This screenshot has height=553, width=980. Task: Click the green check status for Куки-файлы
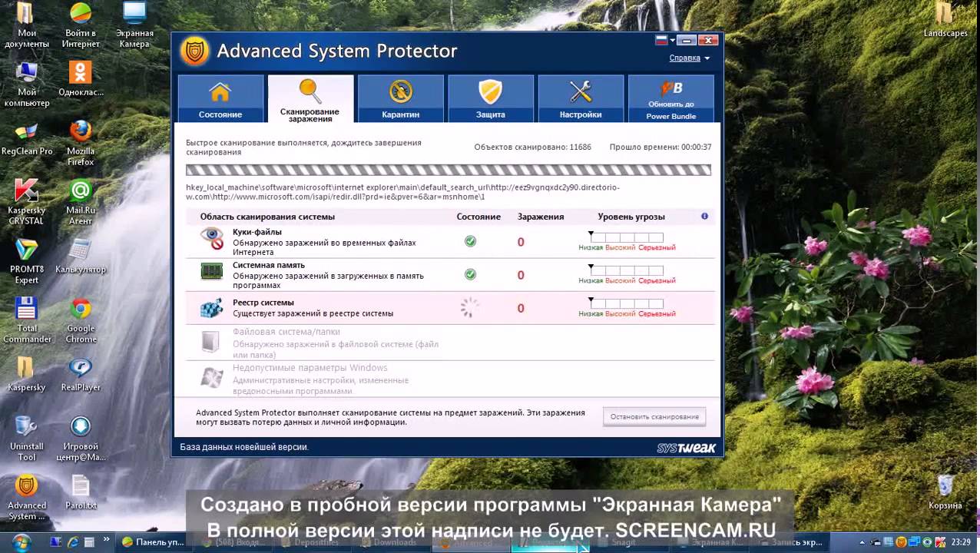470,241
